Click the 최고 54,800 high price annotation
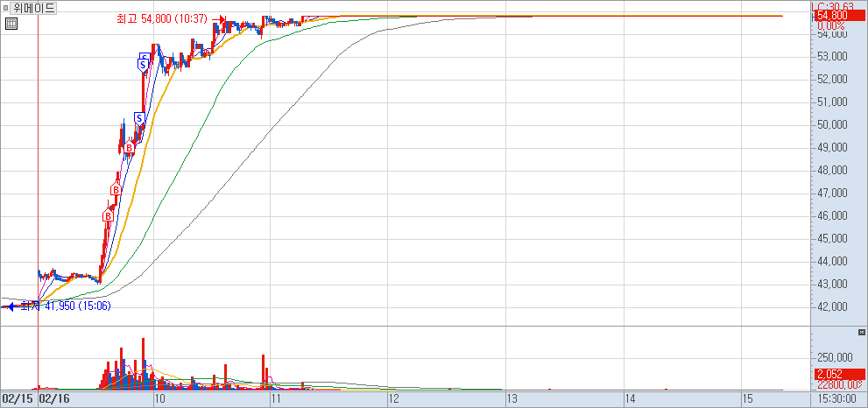Screen dimensions: 868x408 coord(167,18)
